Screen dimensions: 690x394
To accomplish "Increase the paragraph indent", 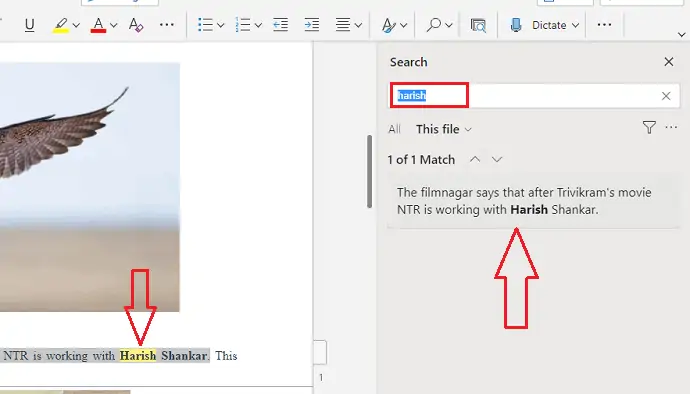I will pos(312,25).
